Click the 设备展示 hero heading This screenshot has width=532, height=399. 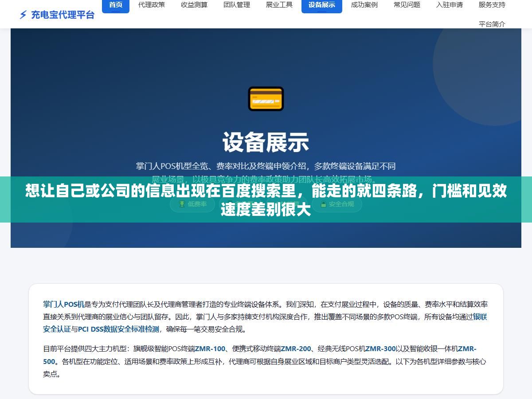[266, 142]
